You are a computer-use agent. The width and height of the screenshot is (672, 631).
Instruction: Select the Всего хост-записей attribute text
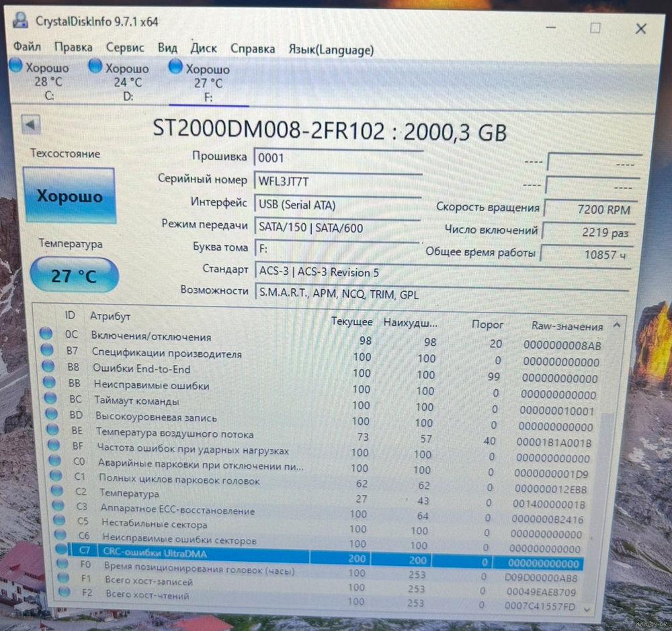(149, 581)
